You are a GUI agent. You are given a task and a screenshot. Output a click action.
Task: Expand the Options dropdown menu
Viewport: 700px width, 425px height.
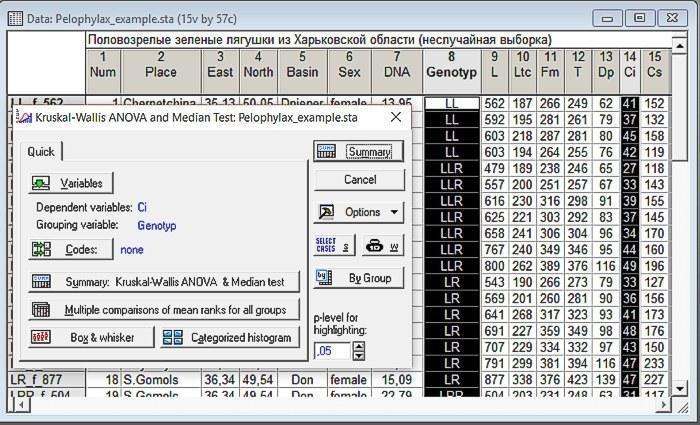click(x=358, y=212)
